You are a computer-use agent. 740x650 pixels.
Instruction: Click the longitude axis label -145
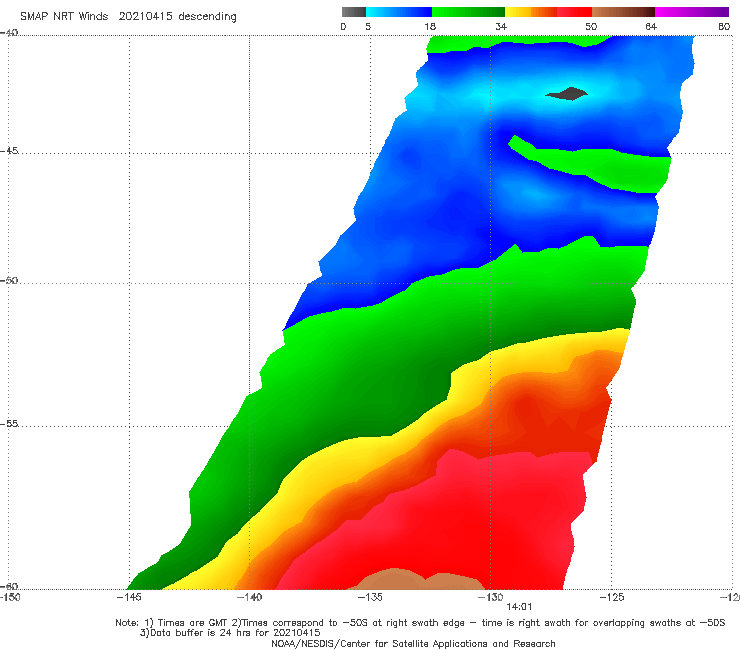tap(129, 597)
